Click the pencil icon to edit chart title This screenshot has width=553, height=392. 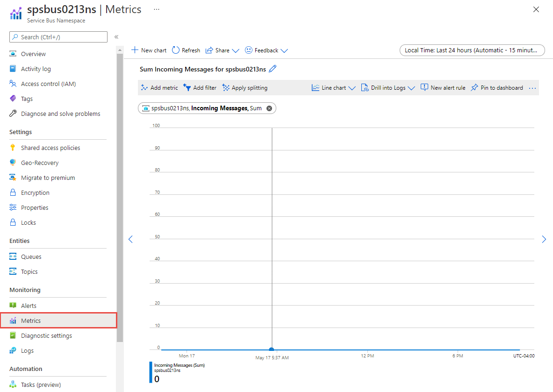[x=273, y=69]
